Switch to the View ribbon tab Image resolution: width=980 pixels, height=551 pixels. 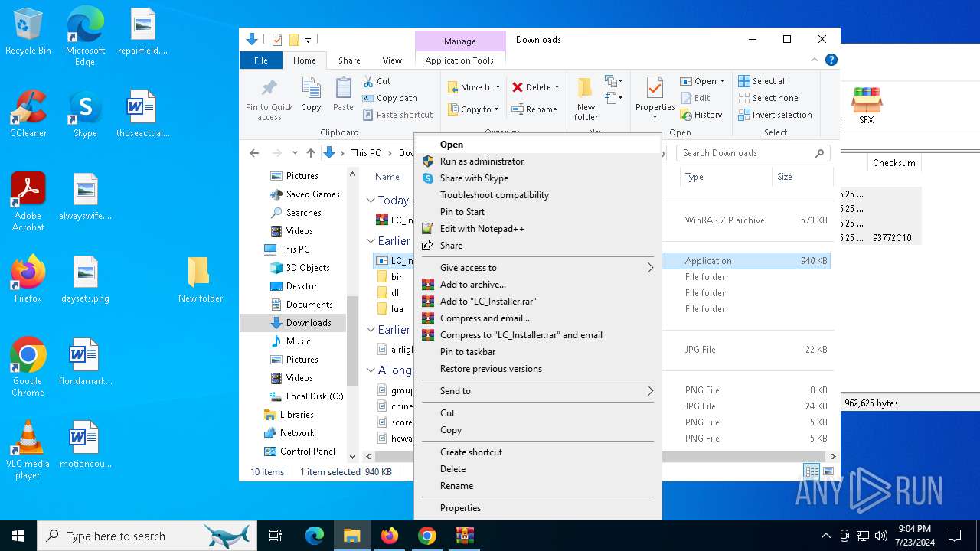pyautogui.click(x=392, y=60)
